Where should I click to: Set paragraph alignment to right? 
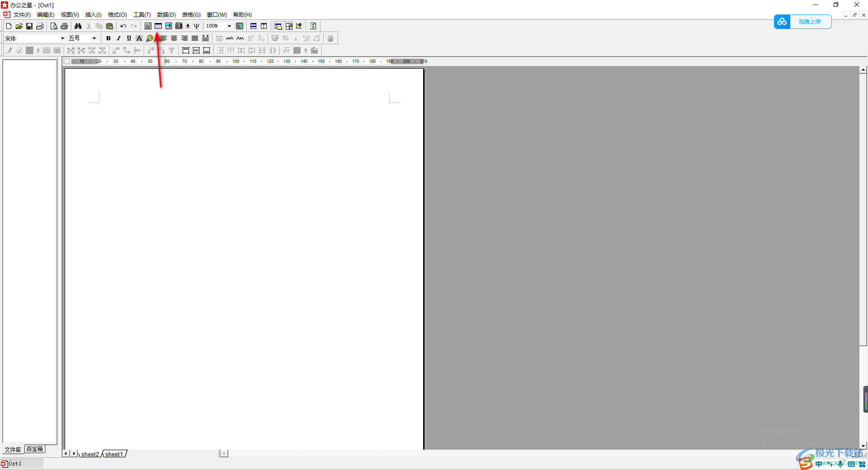click(x=184, y=38)
